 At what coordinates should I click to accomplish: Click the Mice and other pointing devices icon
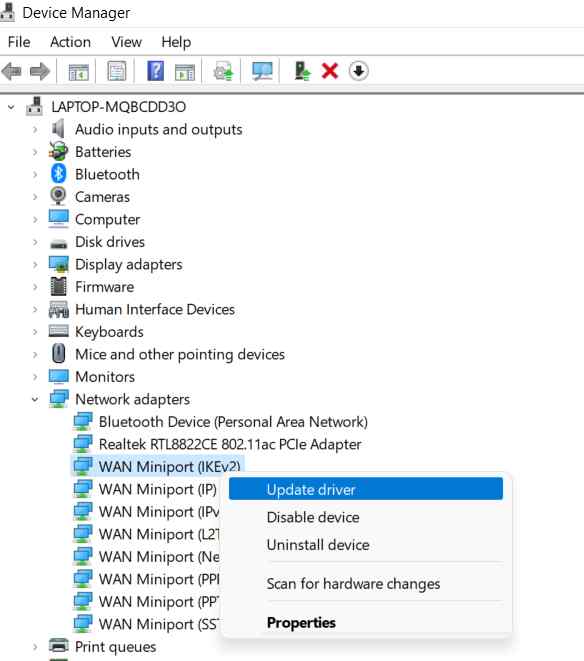pos(59,353)
